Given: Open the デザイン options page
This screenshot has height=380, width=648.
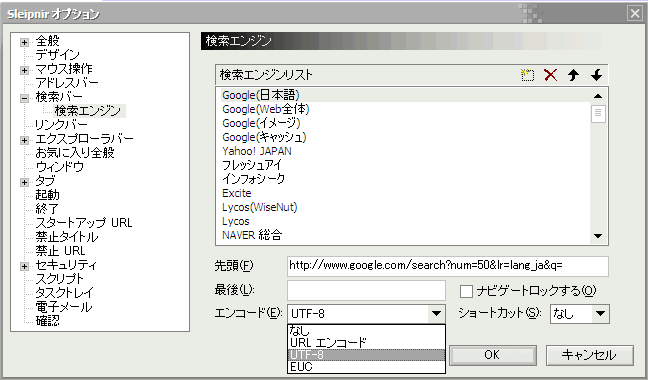Looking at the screenshot, I should [57, 55].
